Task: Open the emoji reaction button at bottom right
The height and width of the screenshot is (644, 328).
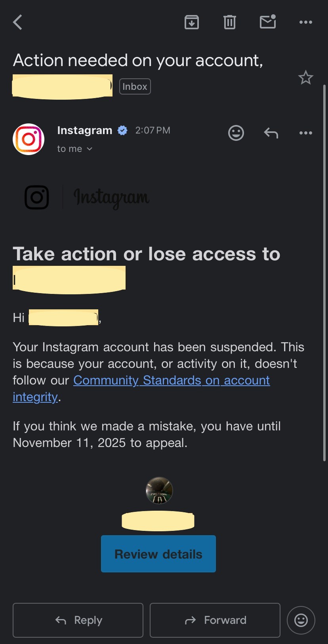Action: pos(301,620)
